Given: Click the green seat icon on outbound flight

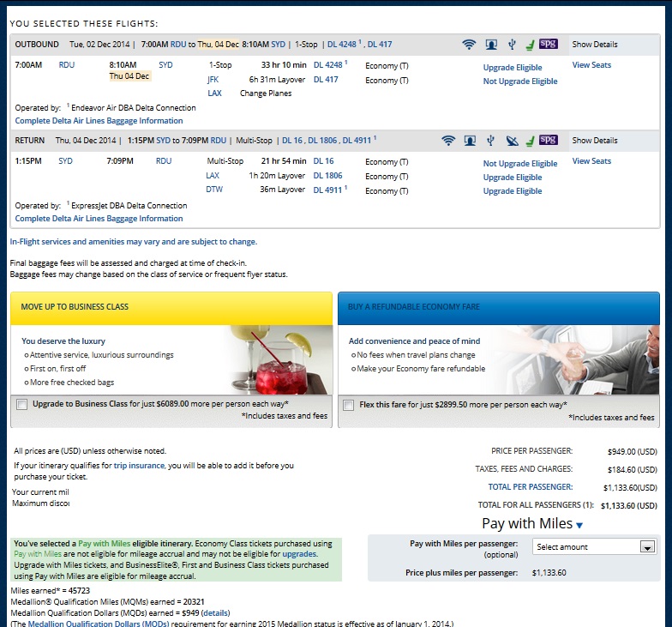Looking at the screenshot, I should click(x=530, y=45).
